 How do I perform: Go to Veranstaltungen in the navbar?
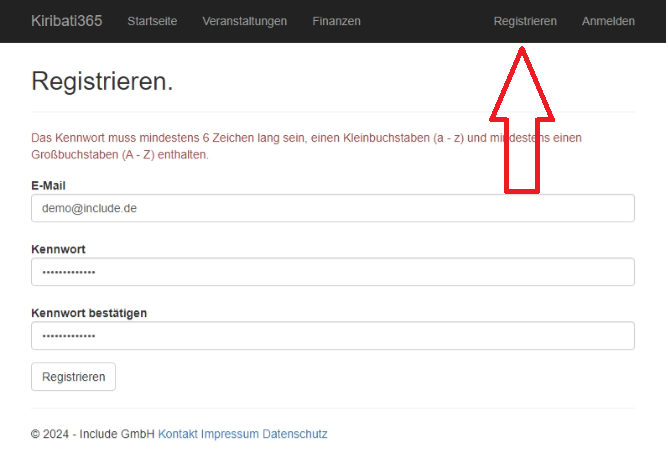[x=244, y=21]
